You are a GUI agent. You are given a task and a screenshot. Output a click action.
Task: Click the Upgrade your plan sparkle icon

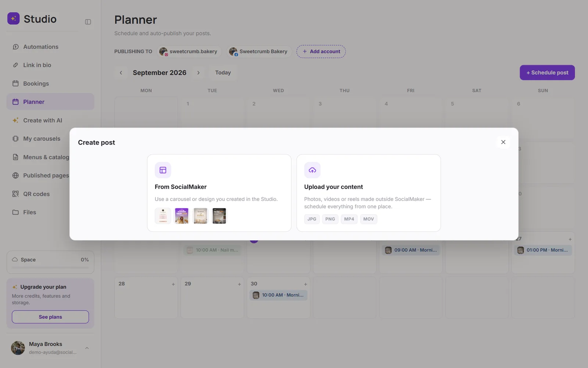pos(15,287)
